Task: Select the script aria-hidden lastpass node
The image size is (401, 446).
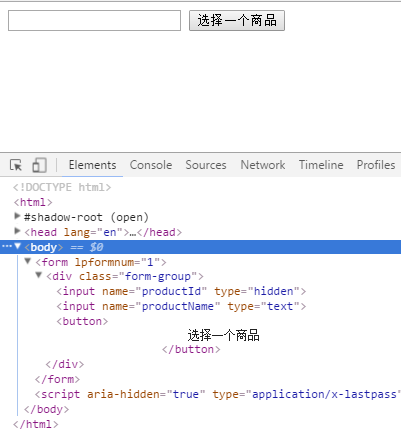Action: (218, 394)
